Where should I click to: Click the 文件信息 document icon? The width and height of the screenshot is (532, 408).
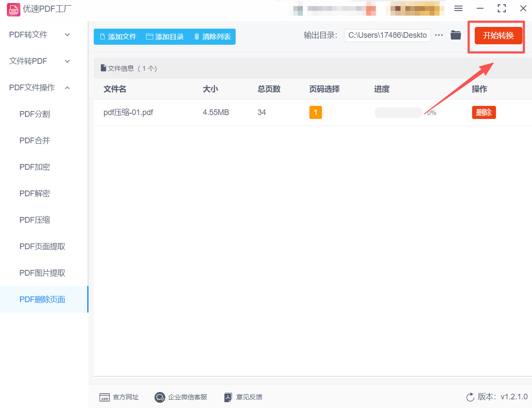click(x=103, y=68)
